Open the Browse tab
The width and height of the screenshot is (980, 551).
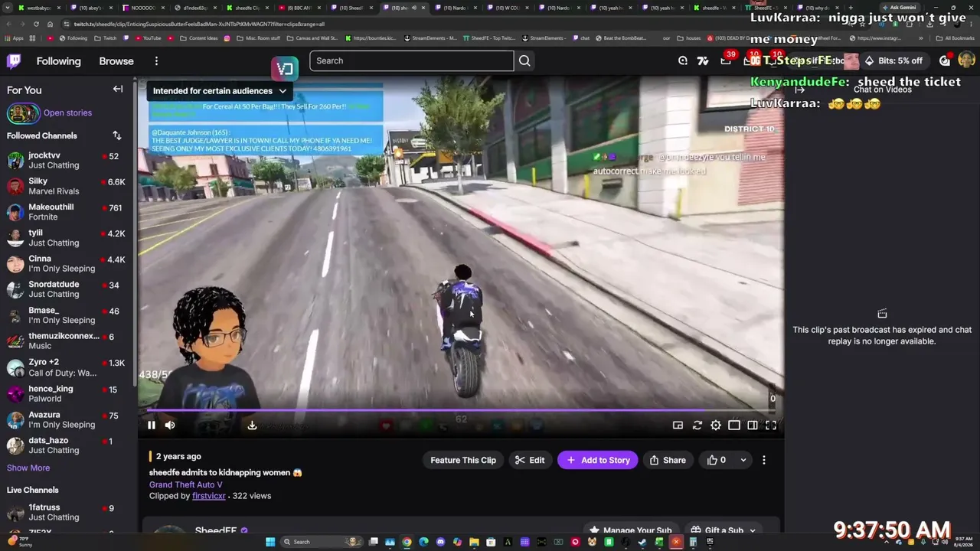[x=116, y=61]
